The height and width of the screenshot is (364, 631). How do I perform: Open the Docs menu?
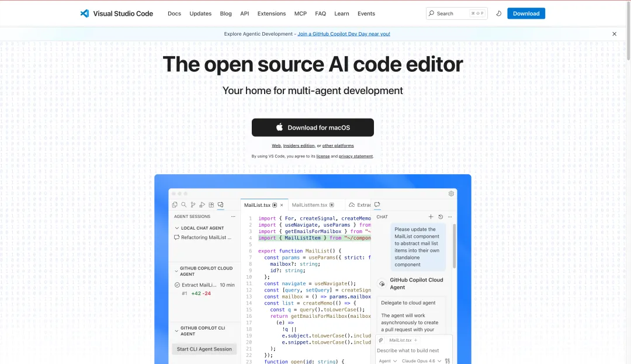coord(174,13)
